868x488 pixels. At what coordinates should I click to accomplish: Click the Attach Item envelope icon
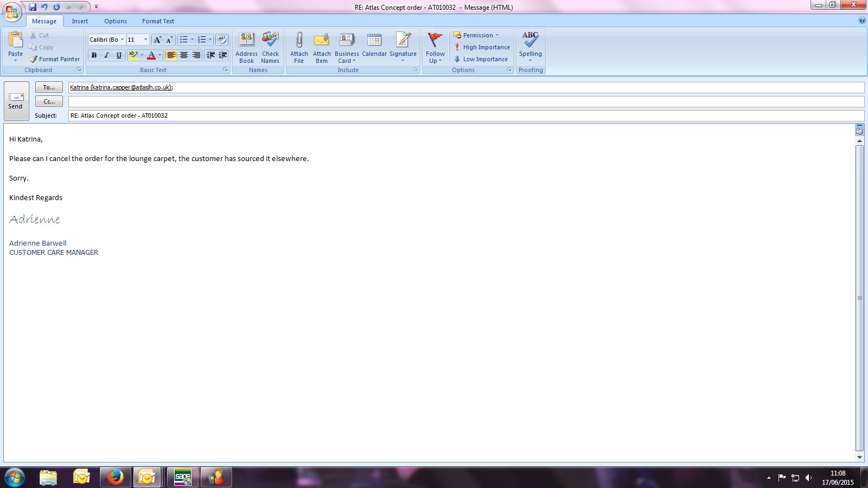(x=322, y=40)
